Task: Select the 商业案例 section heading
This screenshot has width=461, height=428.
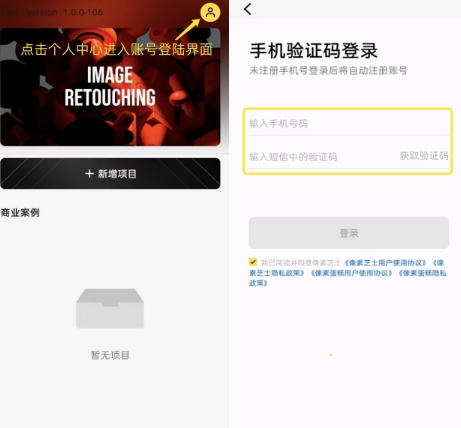Action: click(20, 212)
